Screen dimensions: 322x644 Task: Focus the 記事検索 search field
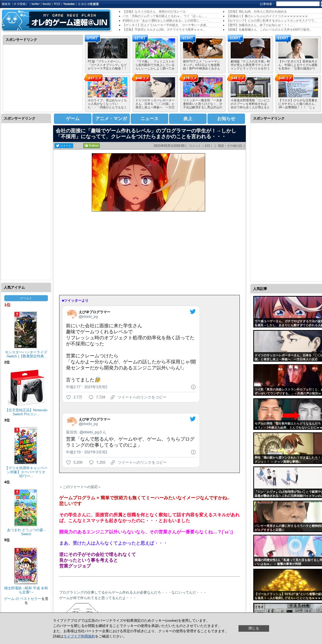click(x=298, y=4)
